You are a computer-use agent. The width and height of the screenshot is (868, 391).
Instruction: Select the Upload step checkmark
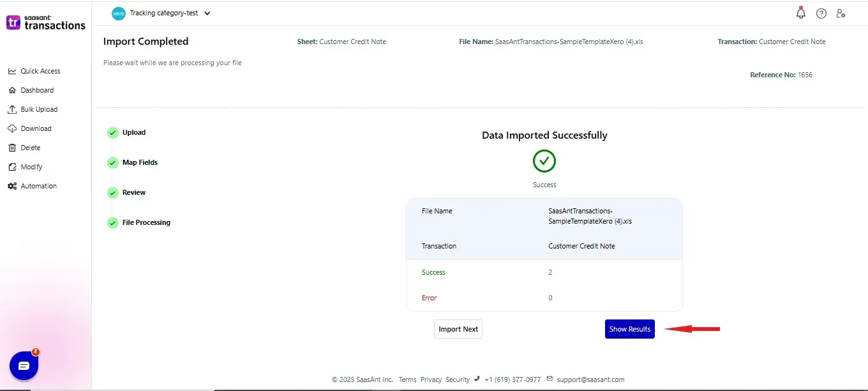coord(113,133)
